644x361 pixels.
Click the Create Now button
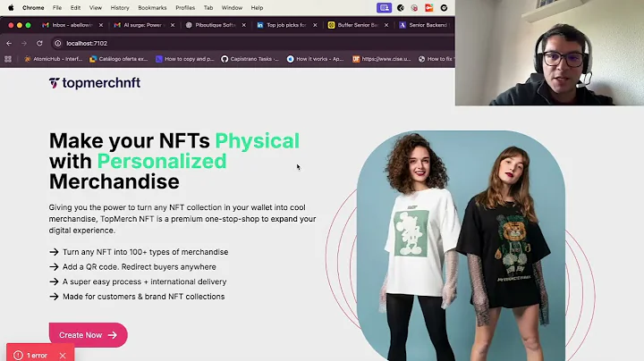[x=89, y=335]
